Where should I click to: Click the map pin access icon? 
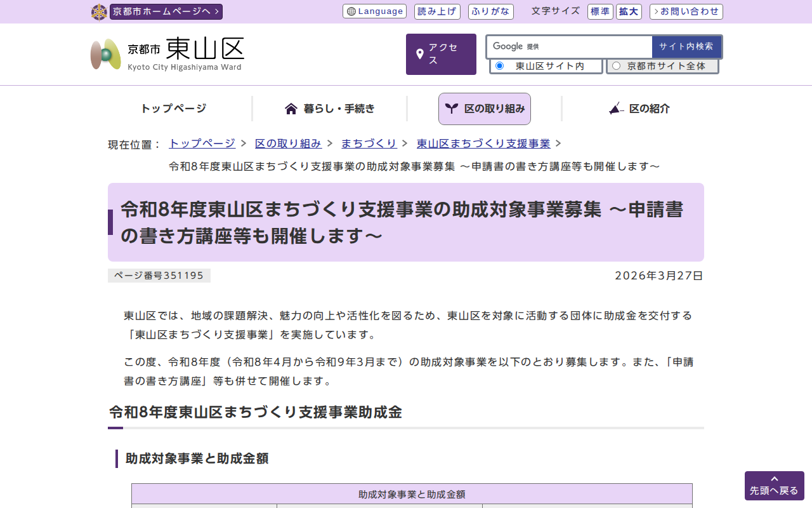tap(419, 55)
